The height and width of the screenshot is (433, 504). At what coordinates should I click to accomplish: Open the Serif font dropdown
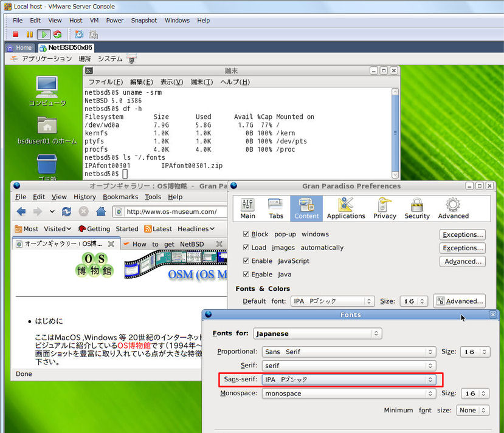(x=348, y=366)
